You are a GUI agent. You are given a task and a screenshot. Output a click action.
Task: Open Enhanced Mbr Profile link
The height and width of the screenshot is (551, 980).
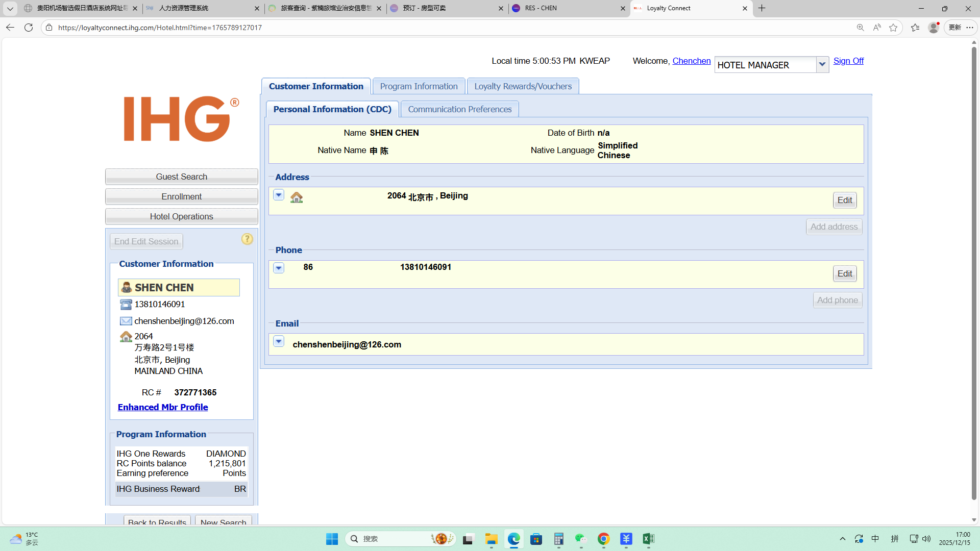163,407
